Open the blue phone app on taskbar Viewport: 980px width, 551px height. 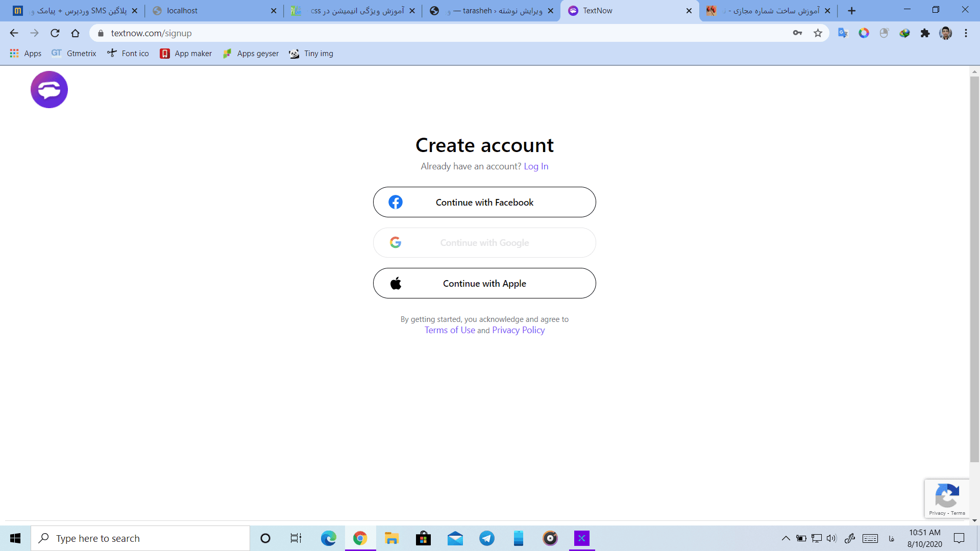[519, 538]
